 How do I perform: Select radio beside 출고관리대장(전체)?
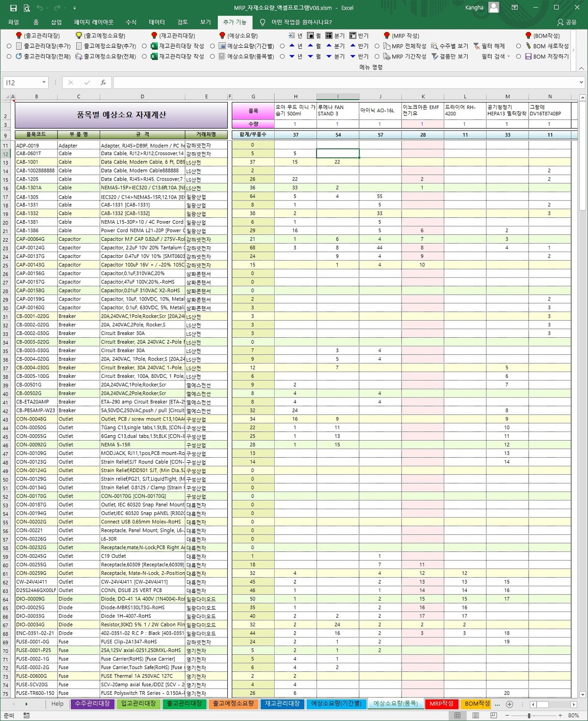click(9, 57)
